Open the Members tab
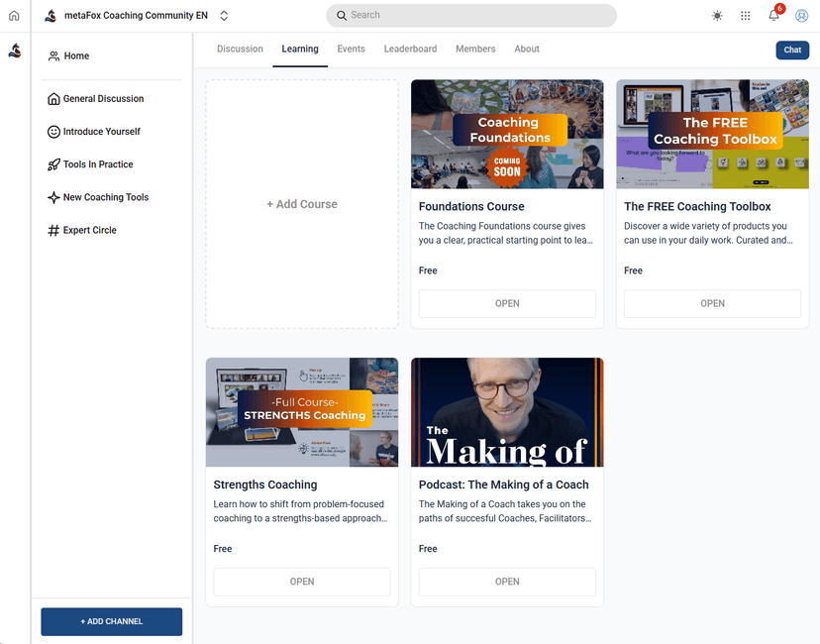The image size is (820, 644). (475, 49)
